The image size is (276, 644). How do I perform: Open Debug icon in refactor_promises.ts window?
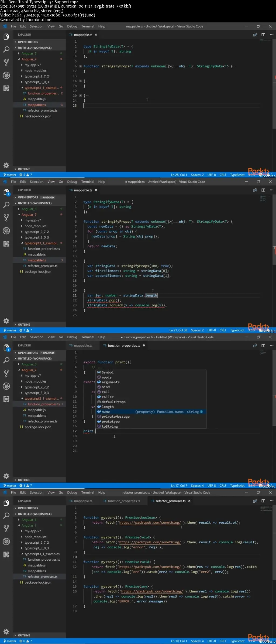(6, 541)
